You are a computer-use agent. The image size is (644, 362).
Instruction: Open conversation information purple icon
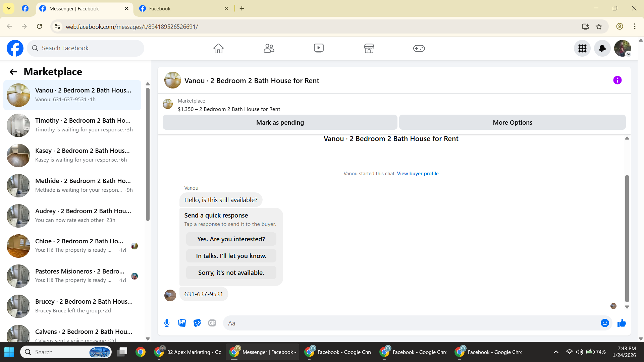coord(617,80)
